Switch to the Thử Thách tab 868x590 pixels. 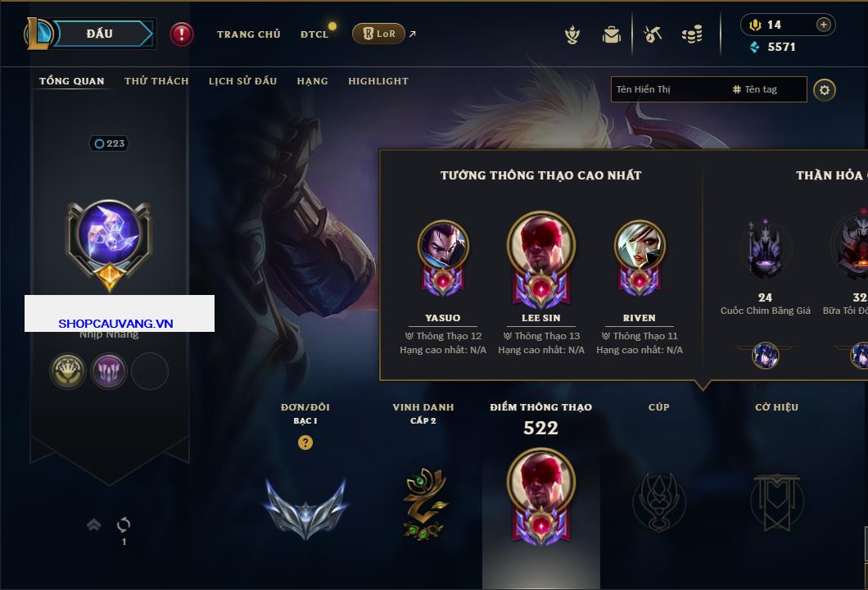coord(156,81)
